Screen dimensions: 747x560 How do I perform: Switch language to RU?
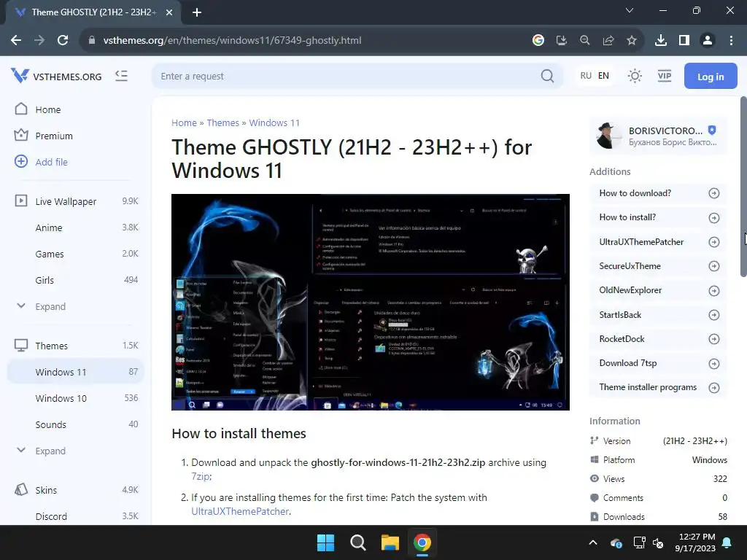[586, 76]
